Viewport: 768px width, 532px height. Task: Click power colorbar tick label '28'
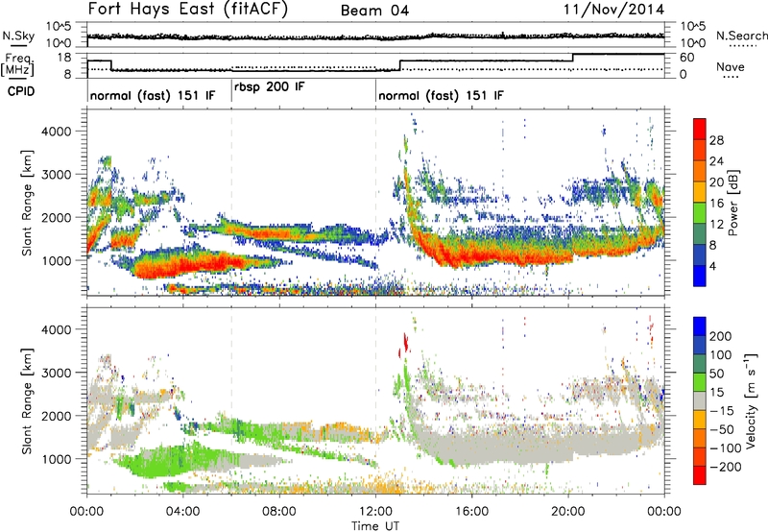(716, 140)
